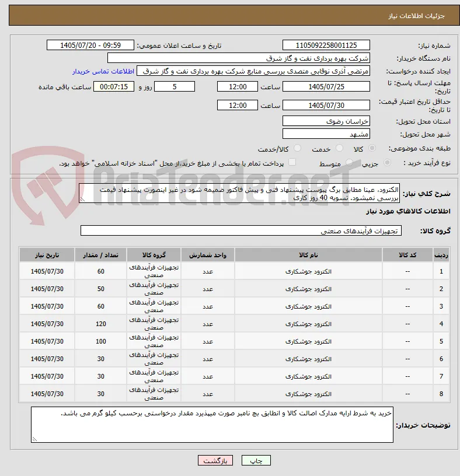Click the تاریخ نیاز column header
The height and width of the screenshot is (476, 460).
point(47,255)
